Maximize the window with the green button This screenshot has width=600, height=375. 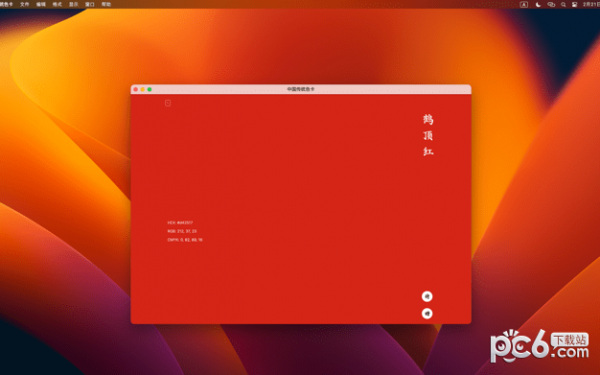pyautogui.click(x=149, y=89)
